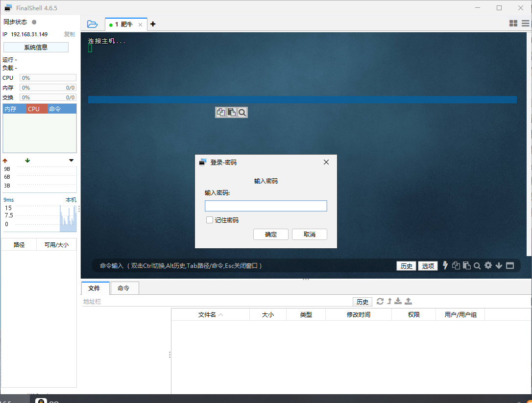Open the hamburger menu at top right
The height and width of the screenshot is (403, 532).
(525, 23)
